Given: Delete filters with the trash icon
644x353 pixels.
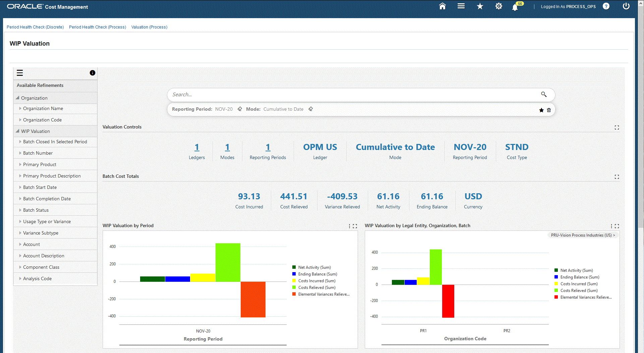Looking at the screenshot, I should pos(549,110).
